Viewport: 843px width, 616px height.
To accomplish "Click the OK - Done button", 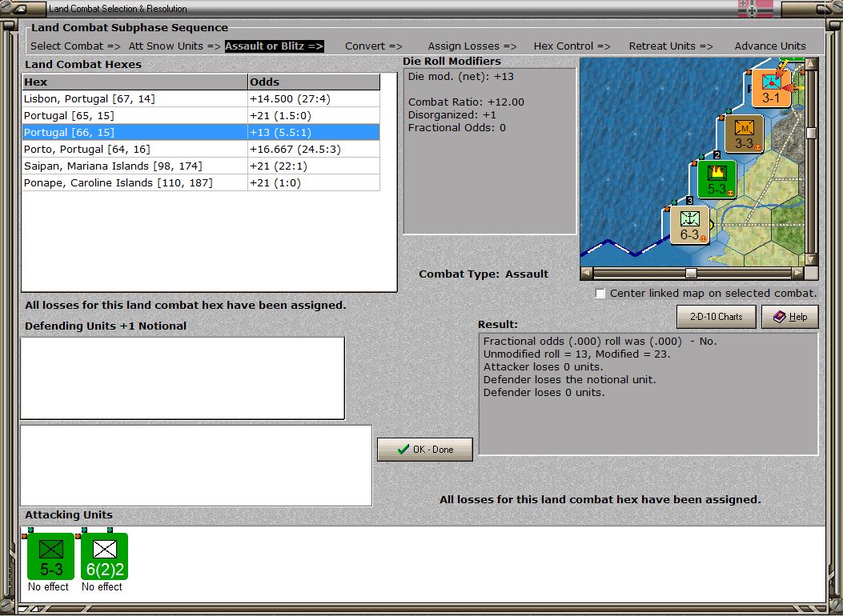I will coord(425,450).
